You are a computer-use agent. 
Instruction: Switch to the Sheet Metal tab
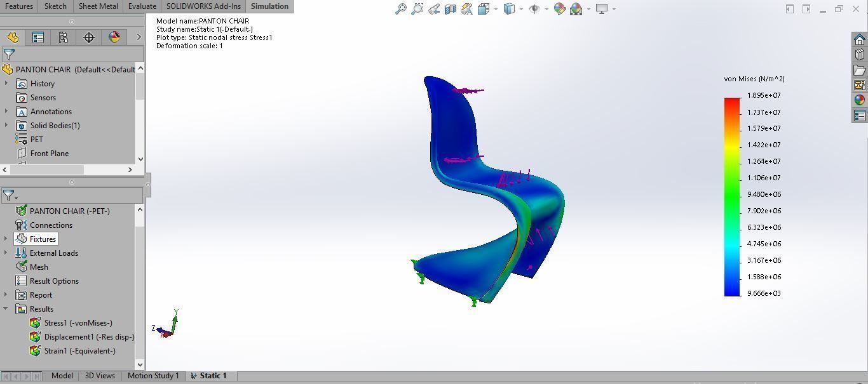click(98, 6)
